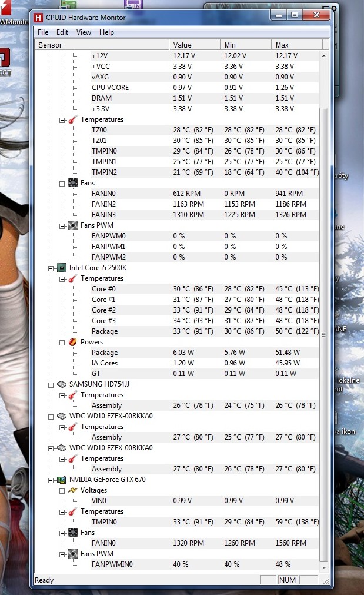The width and height of the screenshot is (364, 595).
Task: Click the 1560 RPM GPU fan max value
Action: tap(290, 543)
